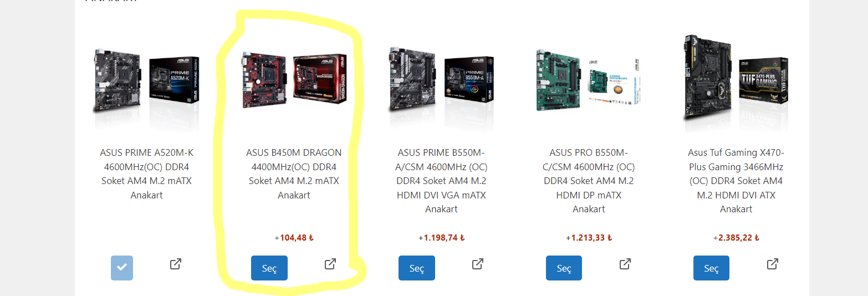Open the ASUS B450M DRAGON title text
Viewport: 868px width, 296px height.
point(294,173)
